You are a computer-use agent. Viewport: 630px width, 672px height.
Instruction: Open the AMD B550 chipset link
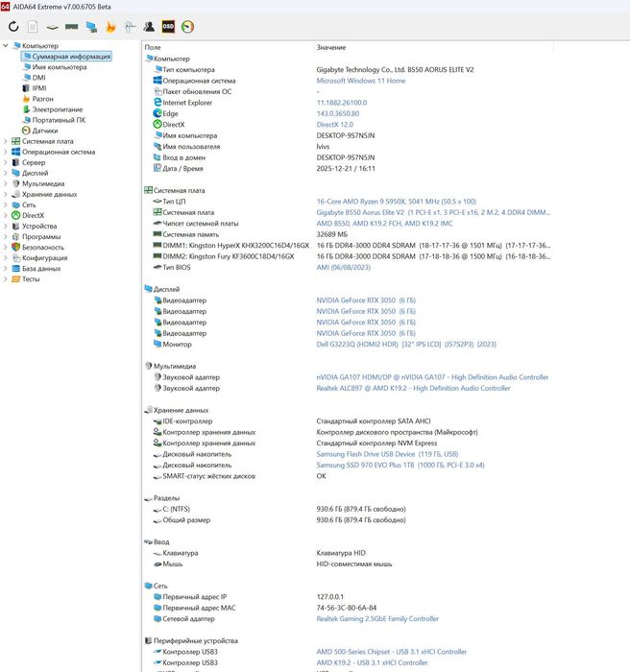[384, 224]
